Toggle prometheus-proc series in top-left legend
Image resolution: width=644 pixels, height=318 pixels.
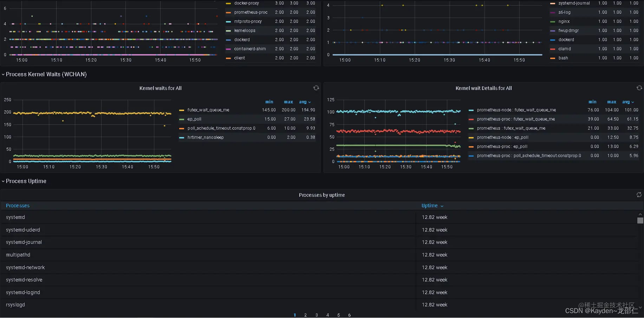(251, 12)
